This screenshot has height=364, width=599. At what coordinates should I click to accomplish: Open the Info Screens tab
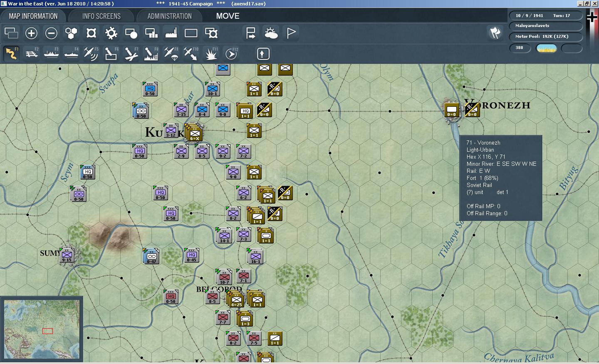pyautogui.click(x=101, y=16)
